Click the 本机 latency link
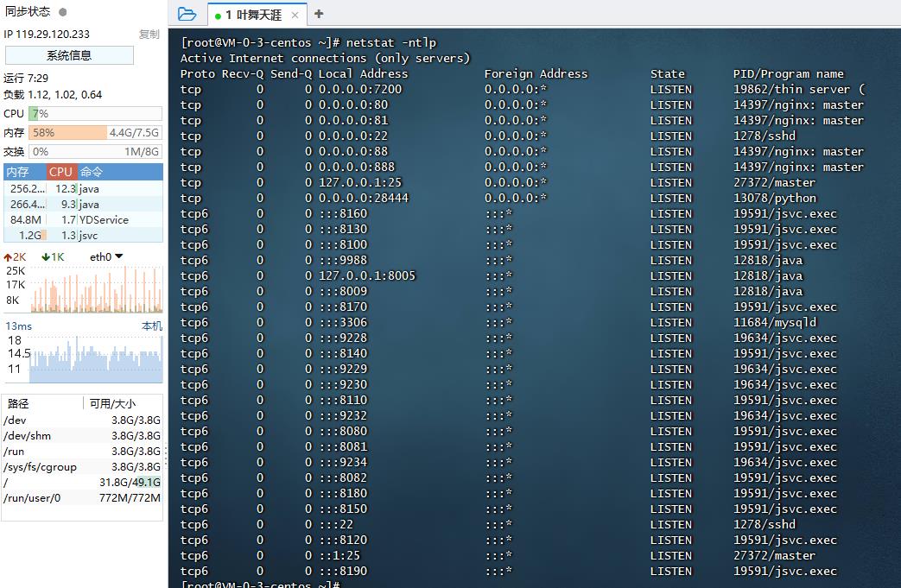This screenshot has width=901, height=588. tap(152, 326)
